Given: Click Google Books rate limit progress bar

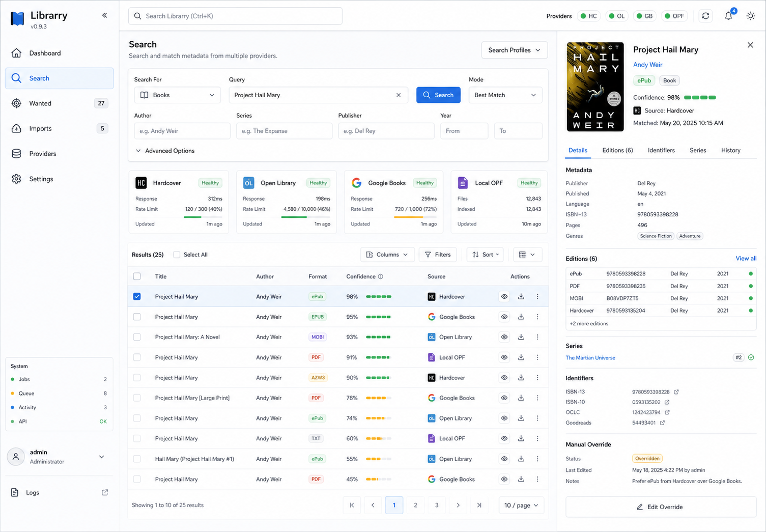Looking at the screenshot, I should (x=415, y=217).
